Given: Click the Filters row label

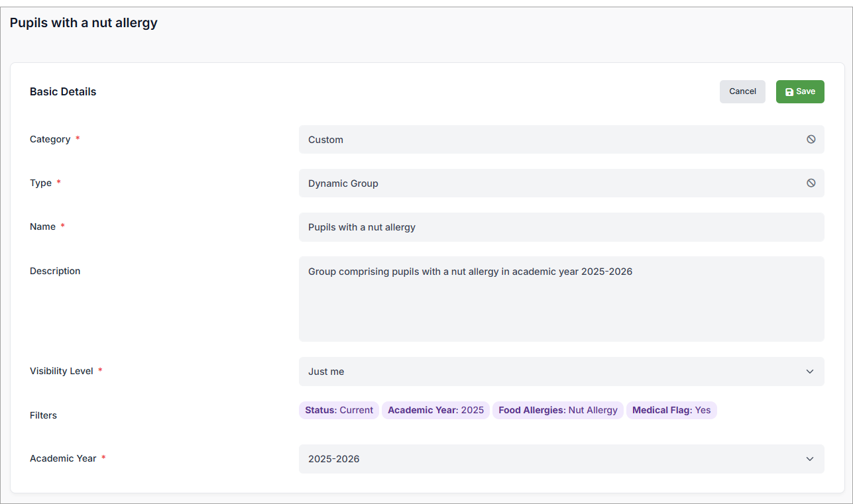Looking at the screenshot, I should (43, 416).
